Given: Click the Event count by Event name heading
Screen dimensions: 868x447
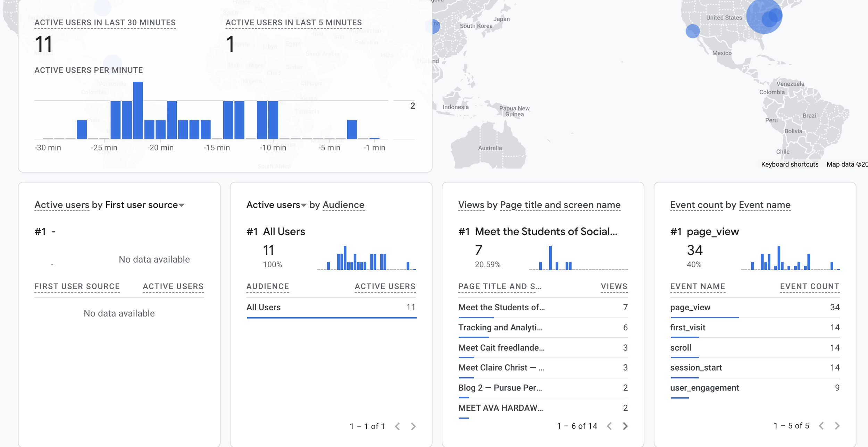Looking at the screenshot, I should coord(730,205).
